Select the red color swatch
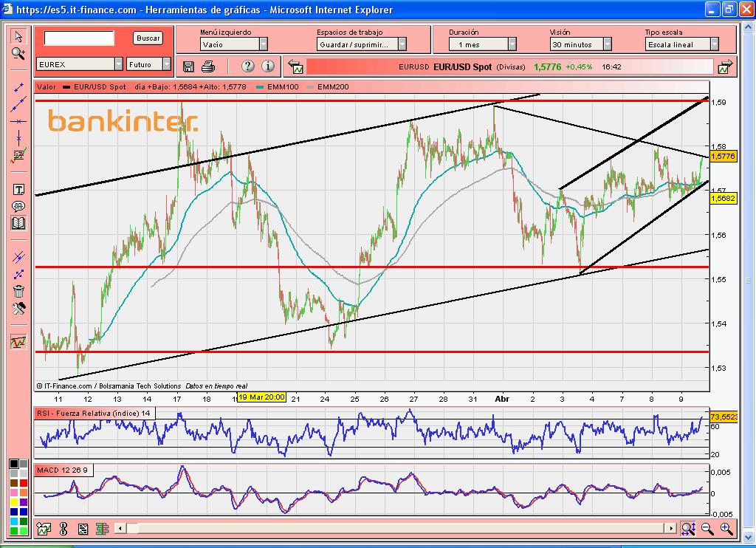 [x=24, y=483]
